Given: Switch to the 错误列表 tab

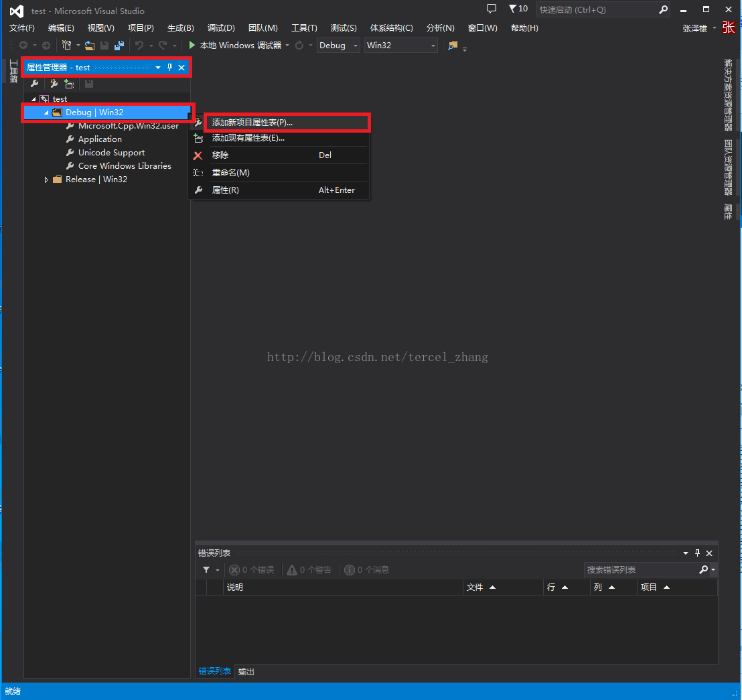Looking at the screenshot, I should click(214, 671).
